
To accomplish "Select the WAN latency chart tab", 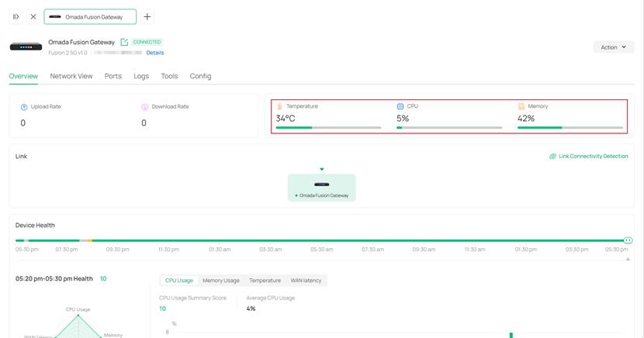I will tap(306, 281).
